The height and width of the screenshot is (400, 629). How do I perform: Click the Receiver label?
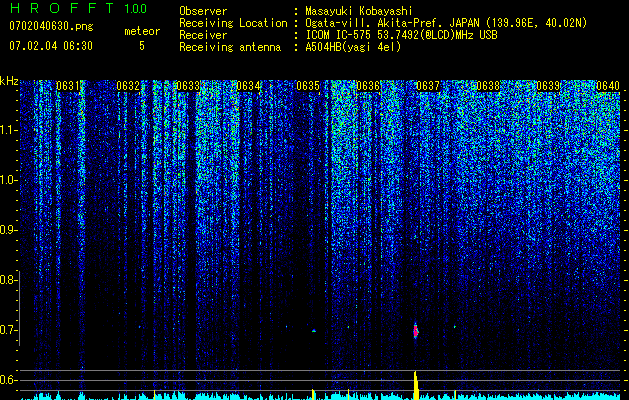click(203, 35)
